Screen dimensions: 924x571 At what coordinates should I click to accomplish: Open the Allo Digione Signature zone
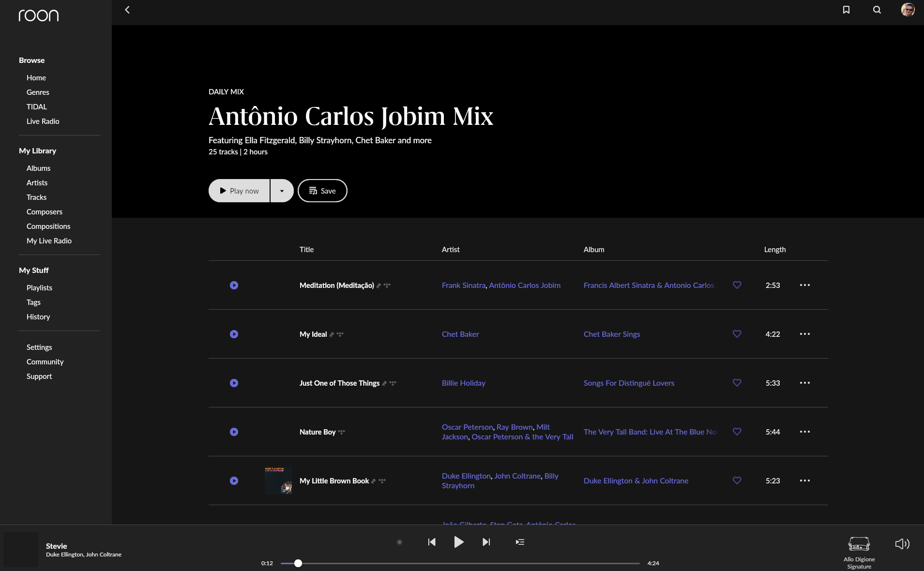(859, 553)
